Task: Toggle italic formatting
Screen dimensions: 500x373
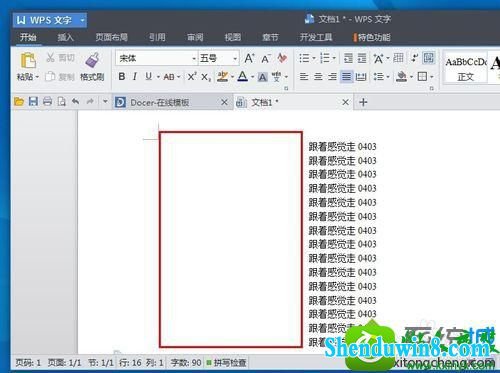Action: 135,77
